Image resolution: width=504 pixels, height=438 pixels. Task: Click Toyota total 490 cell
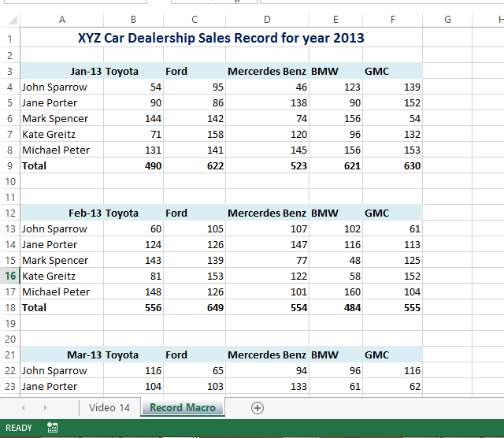click(x=133, y=165)
